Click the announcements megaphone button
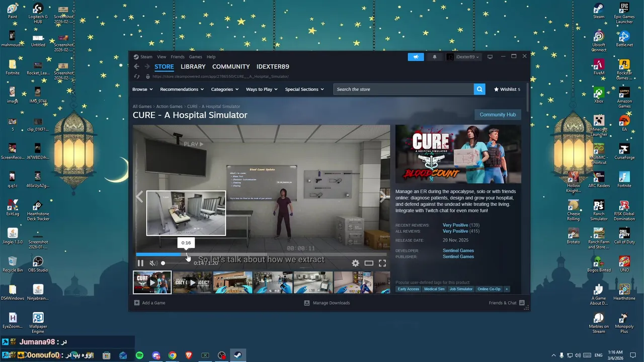The height and width of the screenshot is (362, 644). coord(416,57)
